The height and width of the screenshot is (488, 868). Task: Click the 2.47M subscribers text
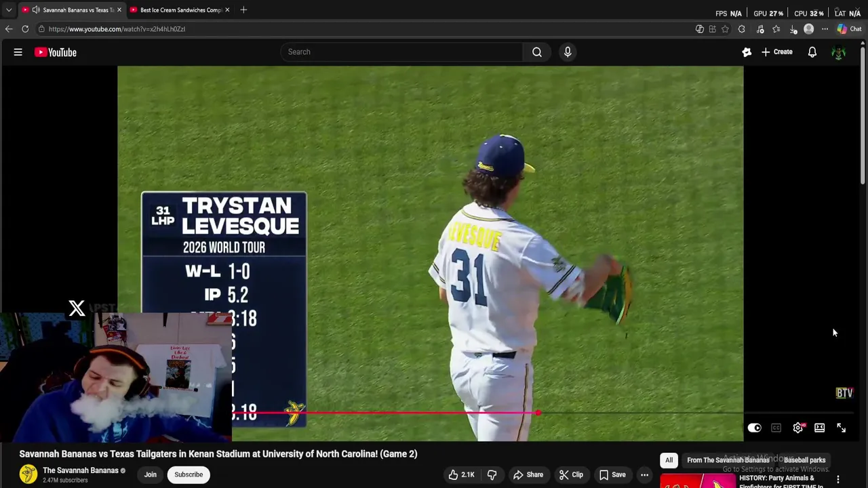pos(65,481)
